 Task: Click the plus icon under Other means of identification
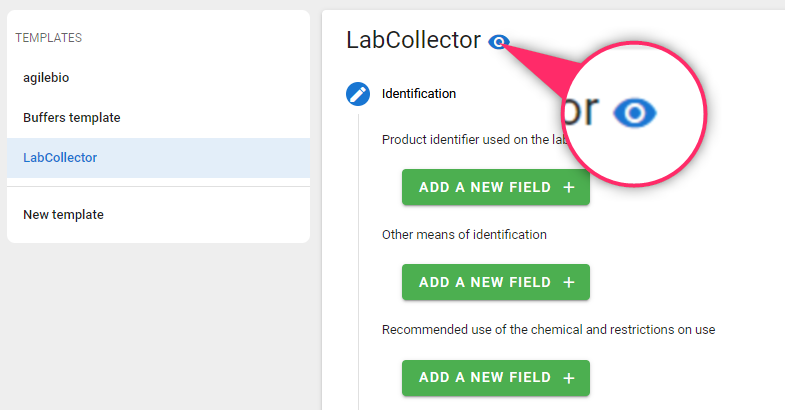pos(569,282)
